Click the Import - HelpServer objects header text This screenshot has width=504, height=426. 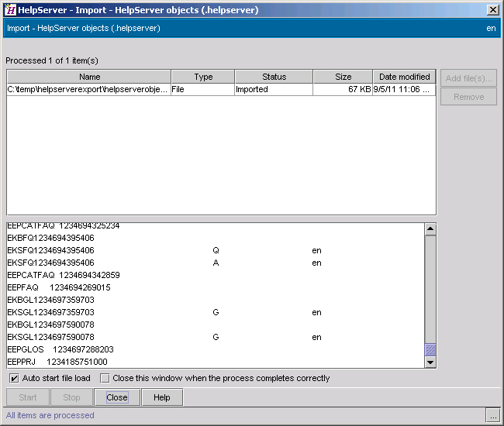84,28
